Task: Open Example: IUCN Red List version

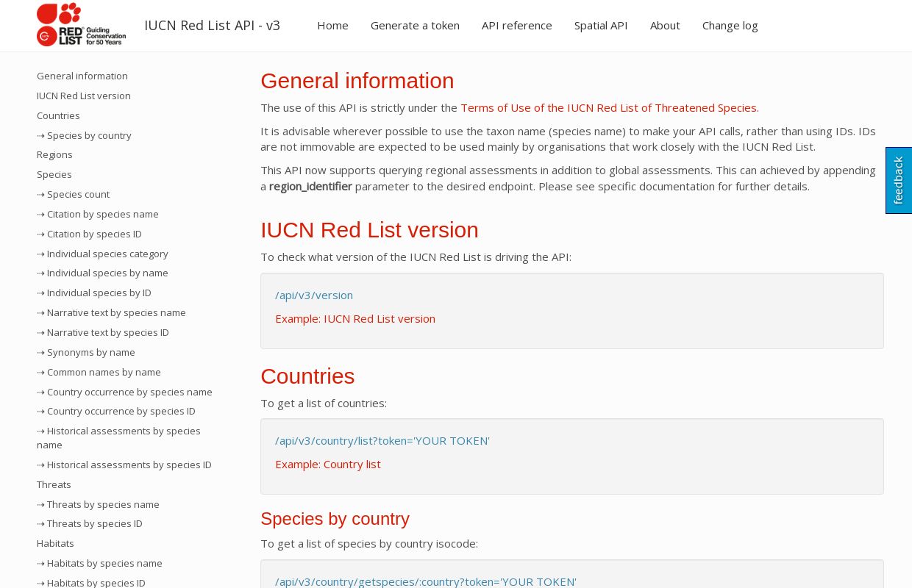Action: tap(355, 319)
